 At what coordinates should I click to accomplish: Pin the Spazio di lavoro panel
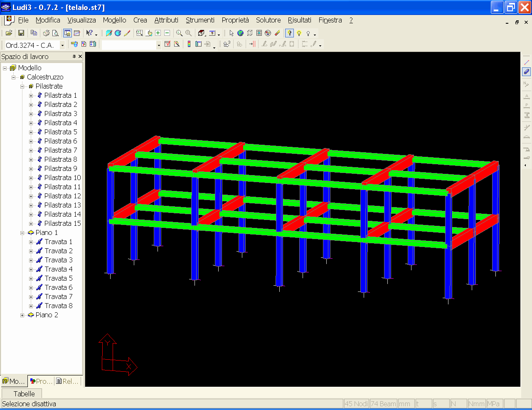tap(74, 56)
